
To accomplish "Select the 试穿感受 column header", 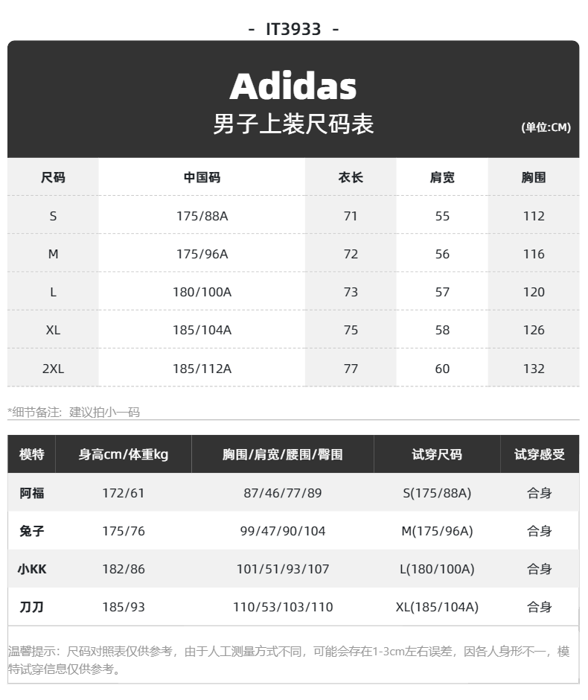I will tap(540, 454).
